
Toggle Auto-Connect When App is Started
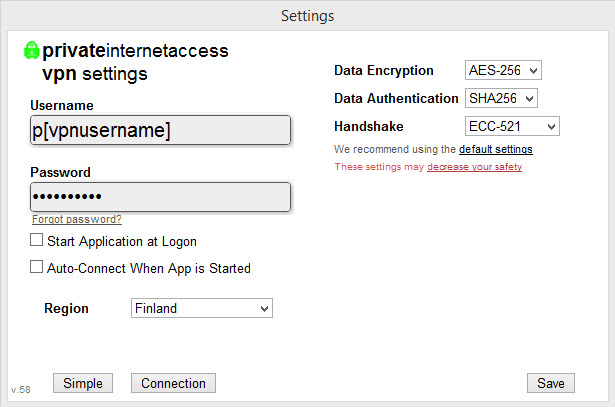coord(36,267)
